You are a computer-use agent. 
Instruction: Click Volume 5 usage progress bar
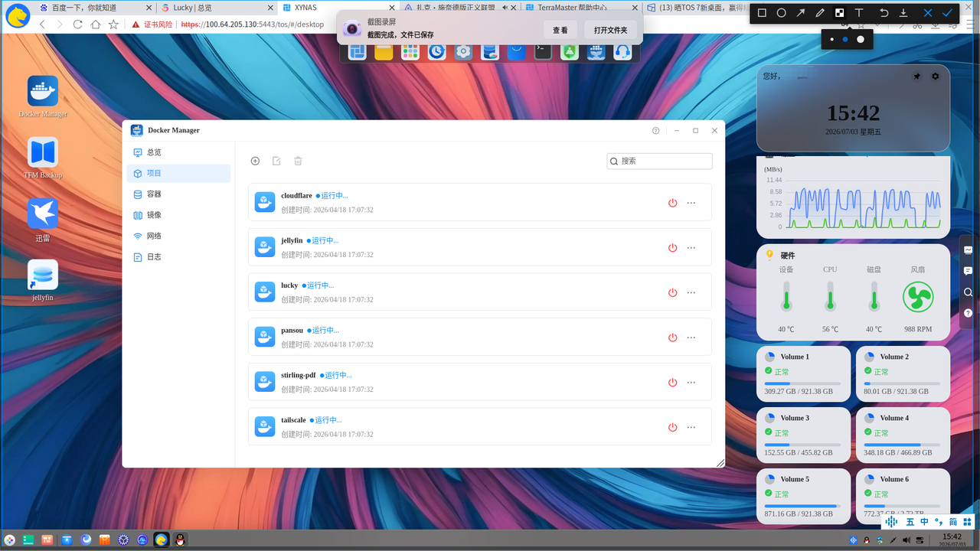coord(802,506)
